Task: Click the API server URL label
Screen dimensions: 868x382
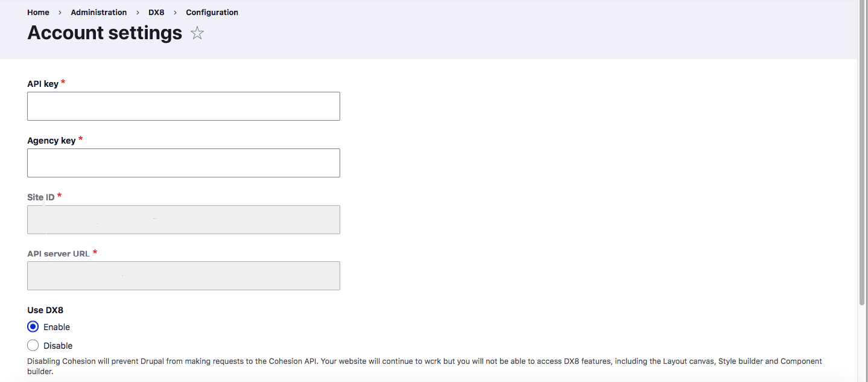Action: click(x=59, y=253)
